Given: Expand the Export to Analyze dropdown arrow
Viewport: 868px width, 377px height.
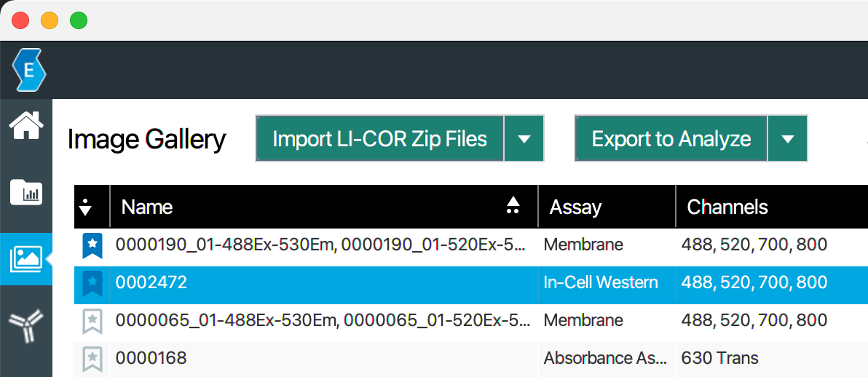Looking at the screenshot, I should point(788,138).
